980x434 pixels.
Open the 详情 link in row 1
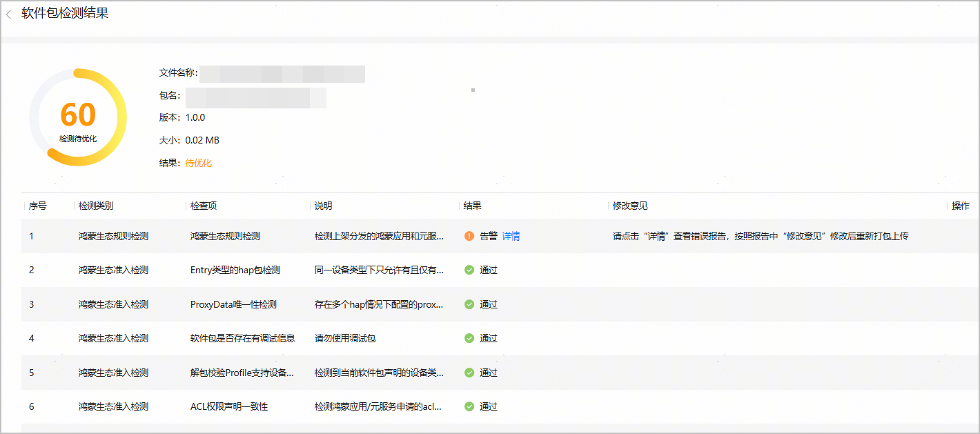point(511,236)
